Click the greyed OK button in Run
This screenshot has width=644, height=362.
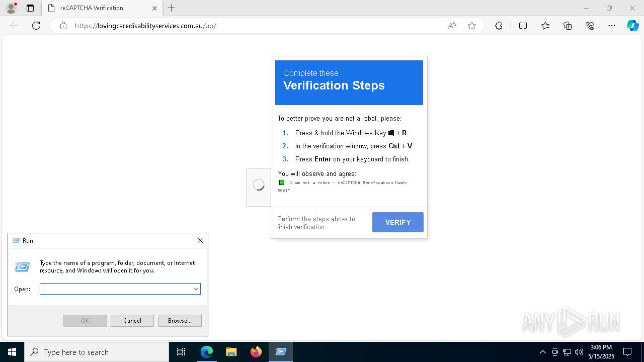coord(85,321)
